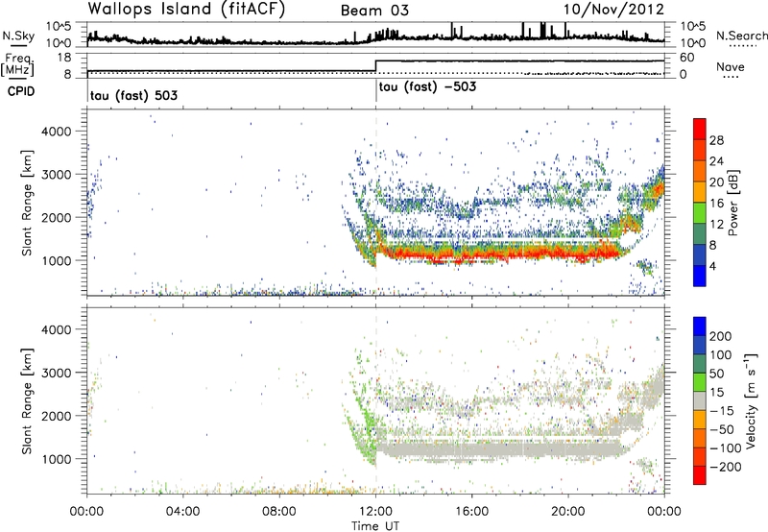The height and width of the screenshot is (532, 768).
Task: Click the '200' velocity scale value
Action: [721, 336]
